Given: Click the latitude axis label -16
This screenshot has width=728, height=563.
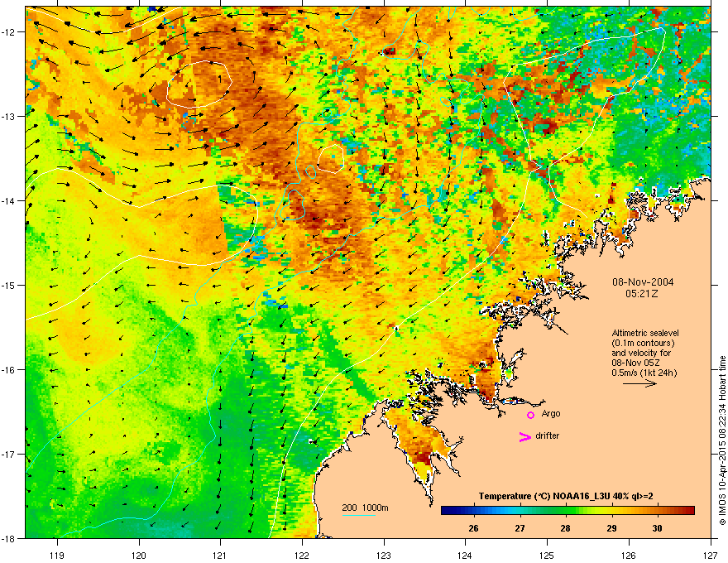Looking at the screenshot, I should (8, 369).
